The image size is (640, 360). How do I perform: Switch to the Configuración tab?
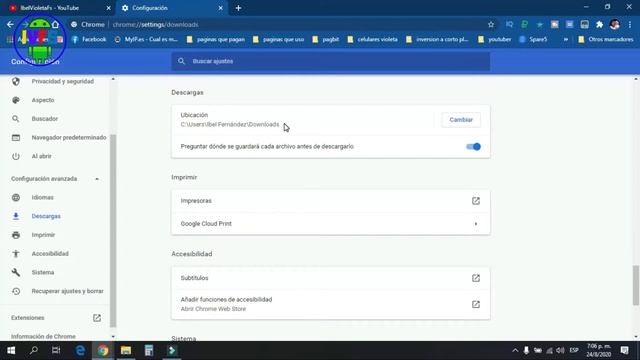[171, 8]
